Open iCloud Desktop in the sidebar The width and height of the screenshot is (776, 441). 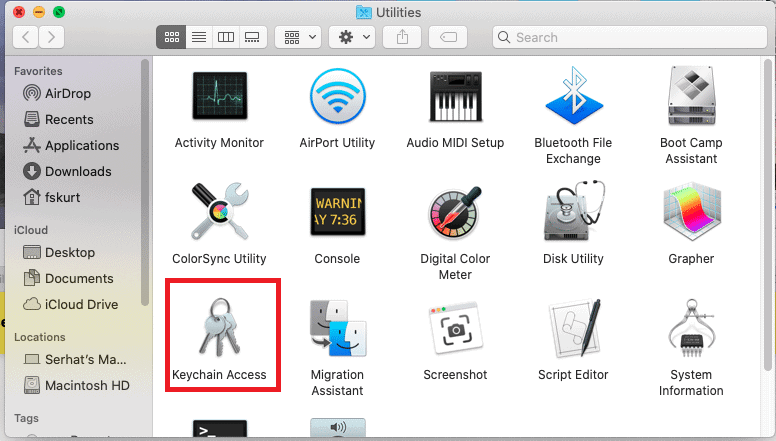click(59, 252)
